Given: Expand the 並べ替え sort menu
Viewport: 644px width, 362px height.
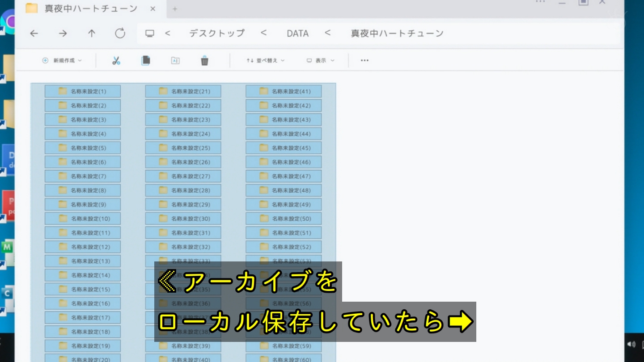Looking at the screenshot, I should (x=265, y=61).
